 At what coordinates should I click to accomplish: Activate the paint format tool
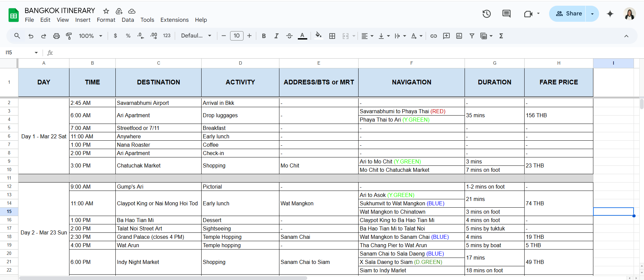(69, 36)
